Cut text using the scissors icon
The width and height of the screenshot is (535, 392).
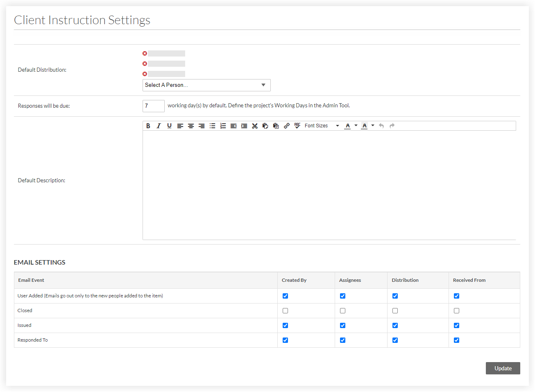(255, 126)
